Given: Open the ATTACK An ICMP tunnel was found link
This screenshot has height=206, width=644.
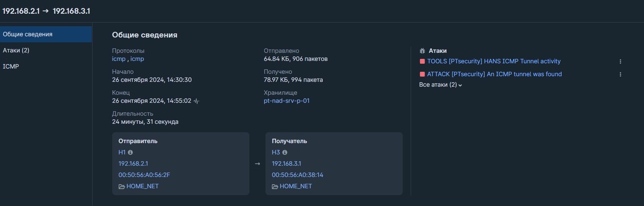Looking at the screenshot, I should pos(494,74).
